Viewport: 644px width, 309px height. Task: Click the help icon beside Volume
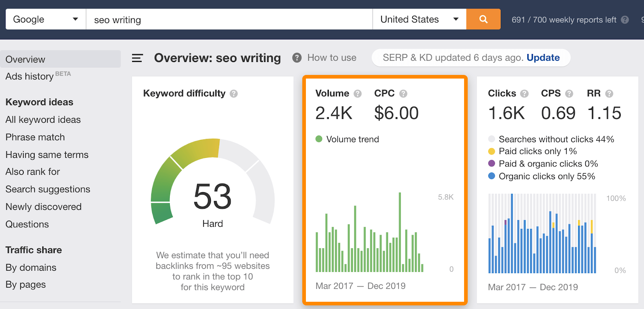point(357,94)
